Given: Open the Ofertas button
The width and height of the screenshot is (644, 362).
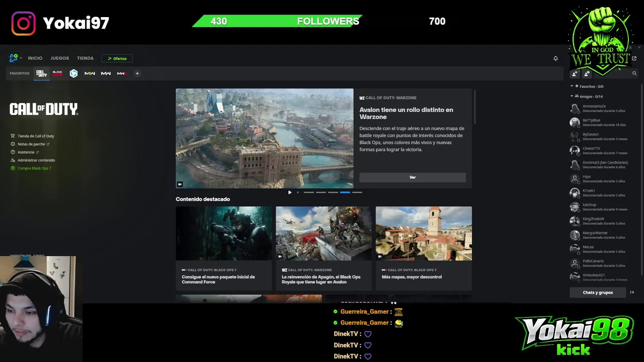Looking at the screenshot, I should coord(117,58).
